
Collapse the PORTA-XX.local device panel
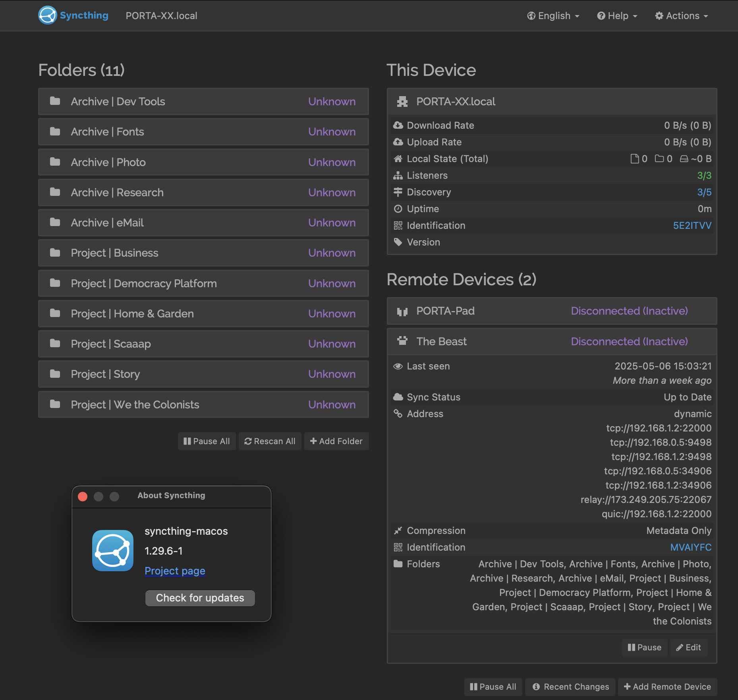click(x=552, y=102)
